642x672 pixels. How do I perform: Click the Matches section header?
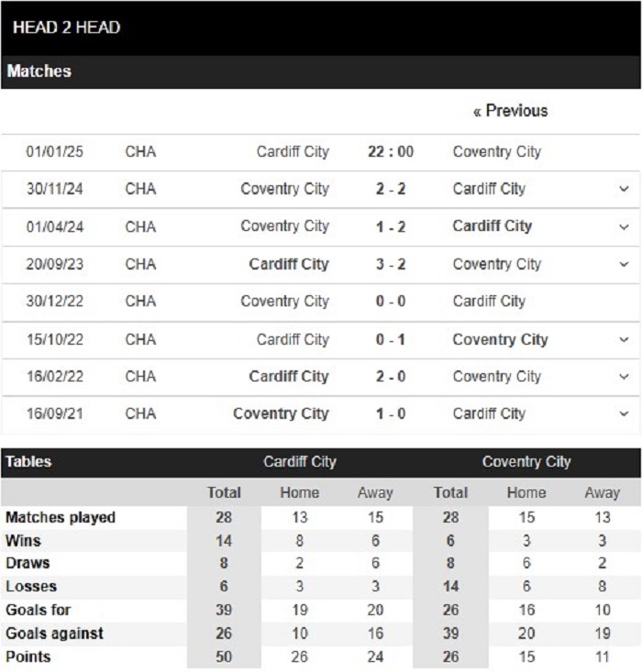39,72
